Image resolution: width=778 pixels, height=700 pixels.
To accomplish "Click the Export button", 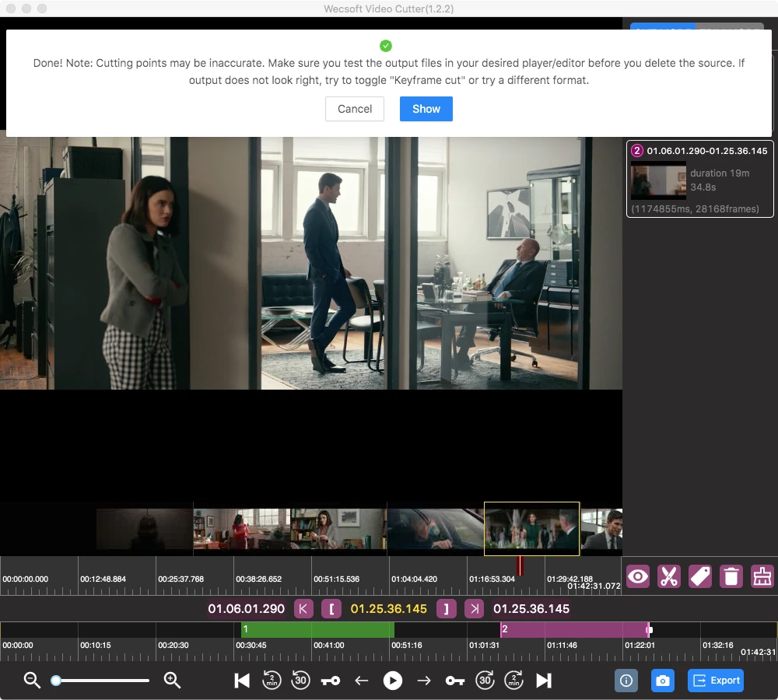I will [717, 680].
